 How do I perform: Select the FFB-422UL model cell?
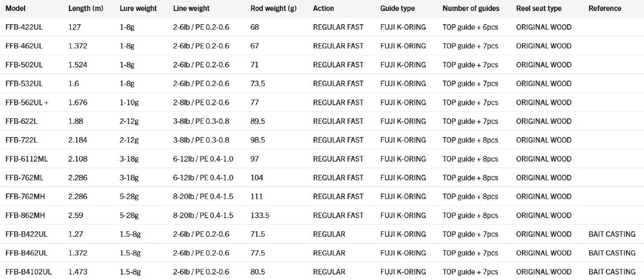pos(24,27)
